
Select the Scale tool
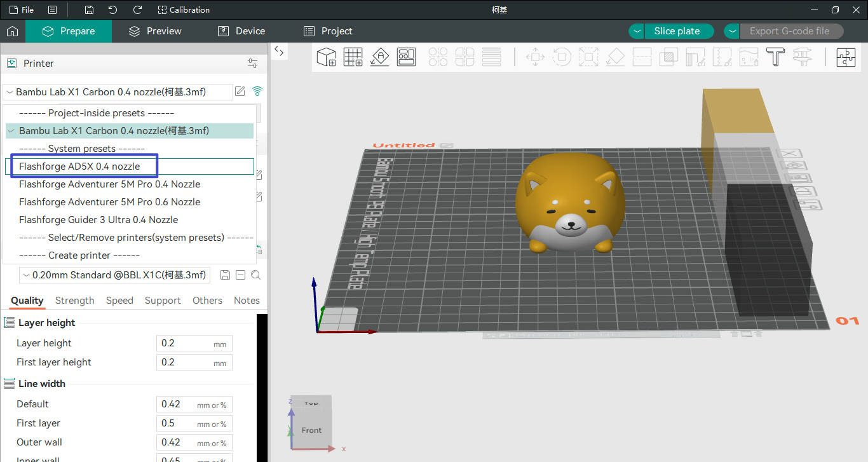coord(588,57)
